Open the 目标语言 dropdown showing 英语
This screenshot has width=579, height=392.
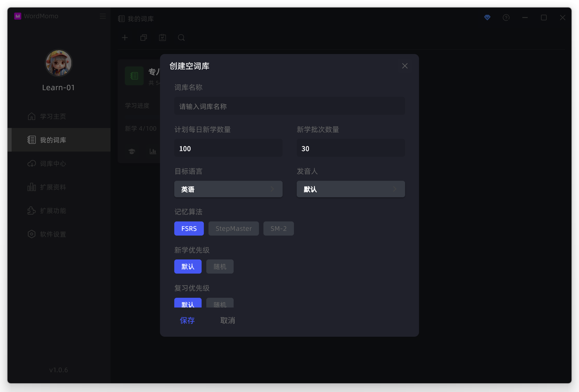(228, 189)
